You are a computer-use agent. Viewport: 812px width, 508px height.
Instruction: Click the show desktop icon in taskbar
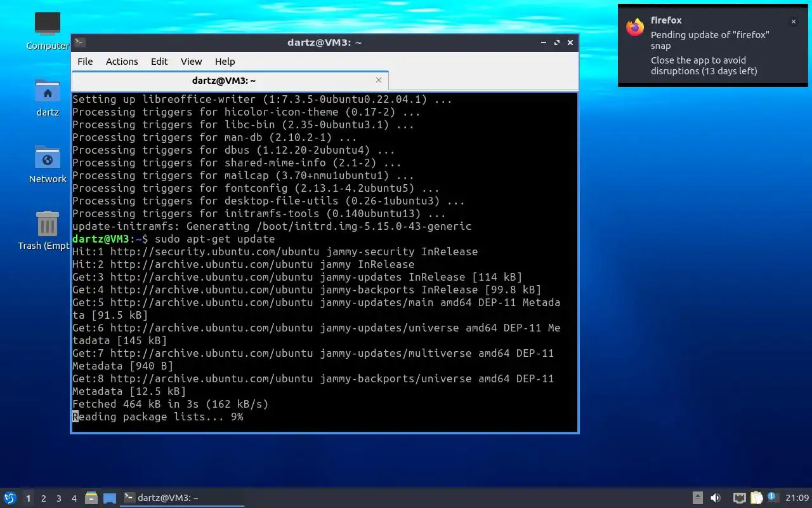(x=110, y=498)
